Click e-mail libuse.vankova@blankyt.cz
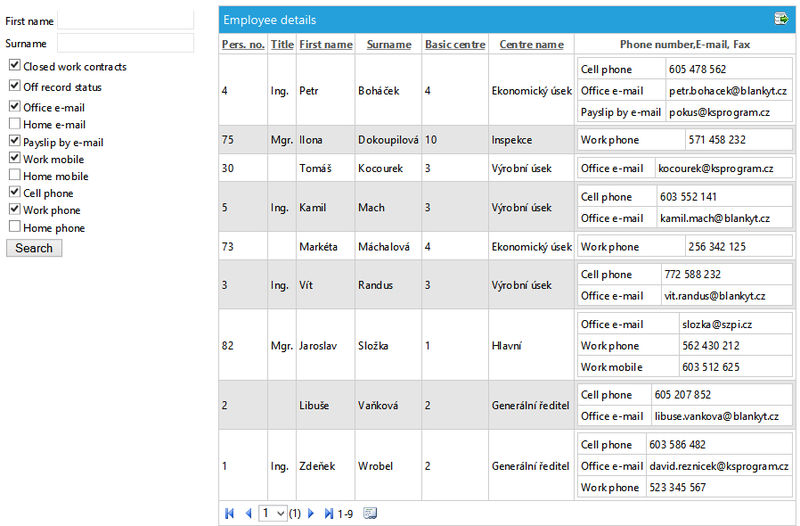This screenshot has width=800, height=526. [x=716, y=416]
